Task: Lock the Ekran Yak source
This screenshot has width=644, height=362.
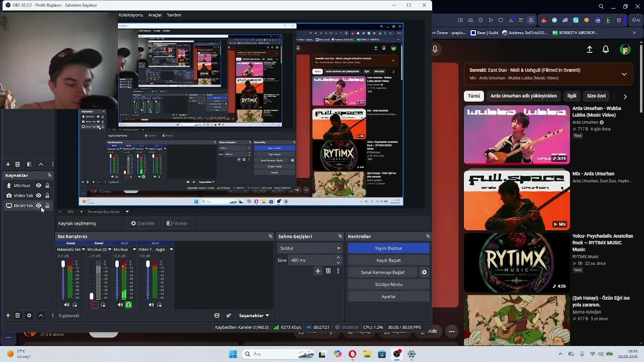Action: point(47,206)
